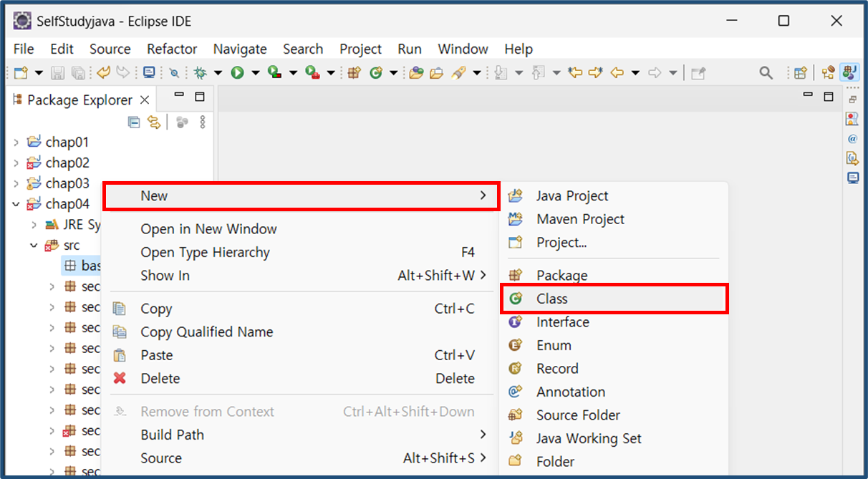Click the External Tools run icon with red toolbox
Viewport: 868px width, 479px height.
312,72
